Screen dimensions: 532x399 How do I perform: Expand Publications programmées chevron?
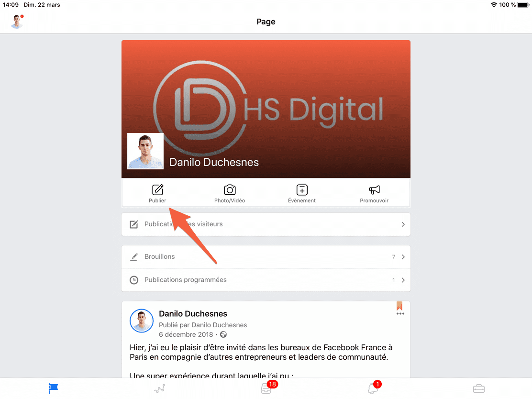[x=403, y=280]
